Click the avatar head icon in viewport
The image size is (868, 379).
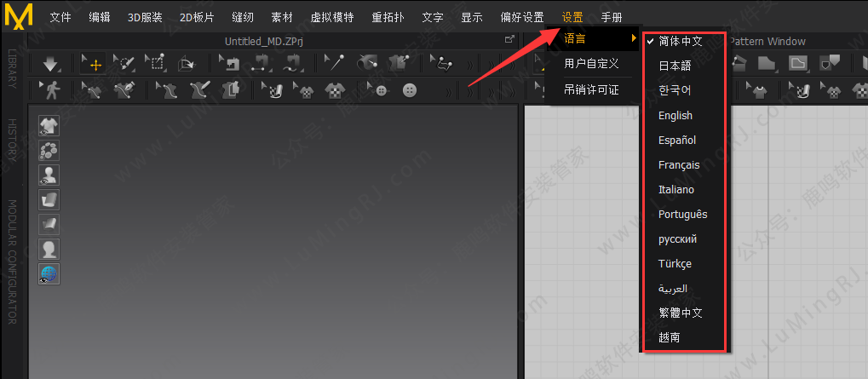click(49, 249)
